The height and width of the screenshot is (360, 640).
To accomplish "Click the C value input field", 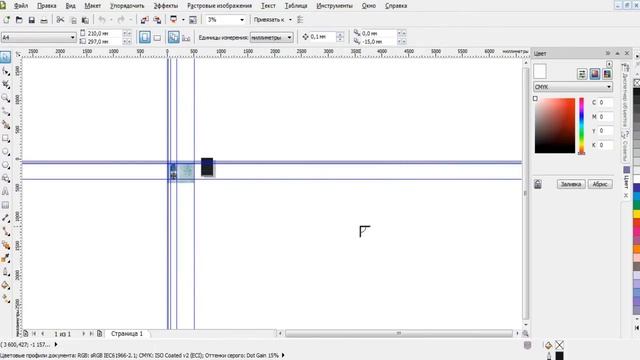I will click(606, 102).
